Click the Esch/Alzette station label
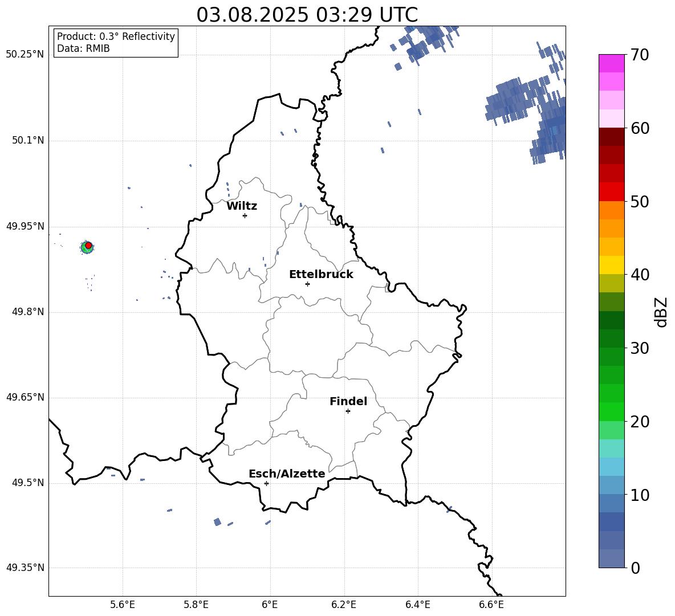The height and width of the screenshot is (616, 675). point(287,474)
